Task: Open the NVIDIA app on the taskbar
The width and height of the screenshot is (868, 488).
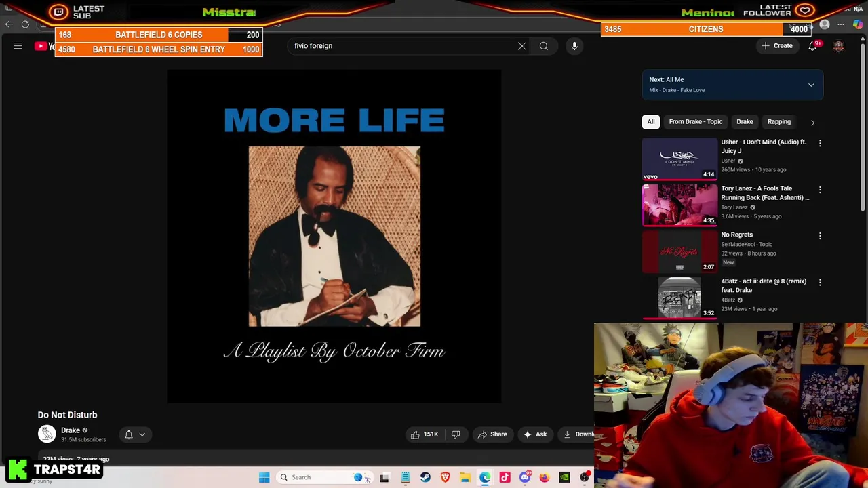Action: [x=564, y=477]
